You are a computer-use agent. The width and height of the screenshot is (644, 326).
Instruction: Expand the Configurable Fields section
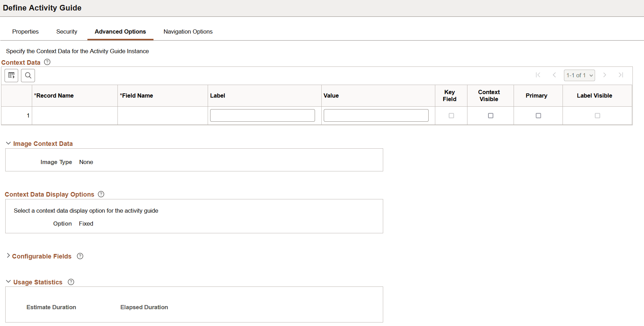click(x=8, y=256)
